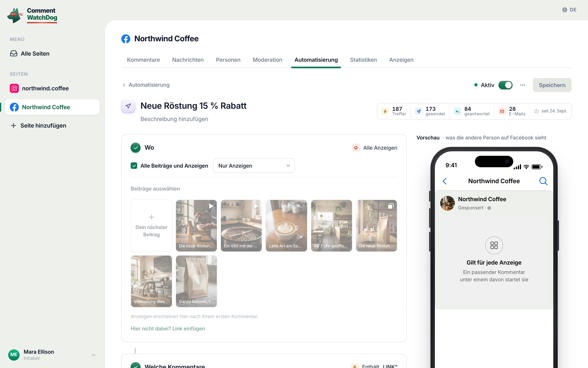Click Hier nicht dabei? Link einfügen
Image resolution: width=588 pixels, height=368 pixels.
tap(168, 329)
